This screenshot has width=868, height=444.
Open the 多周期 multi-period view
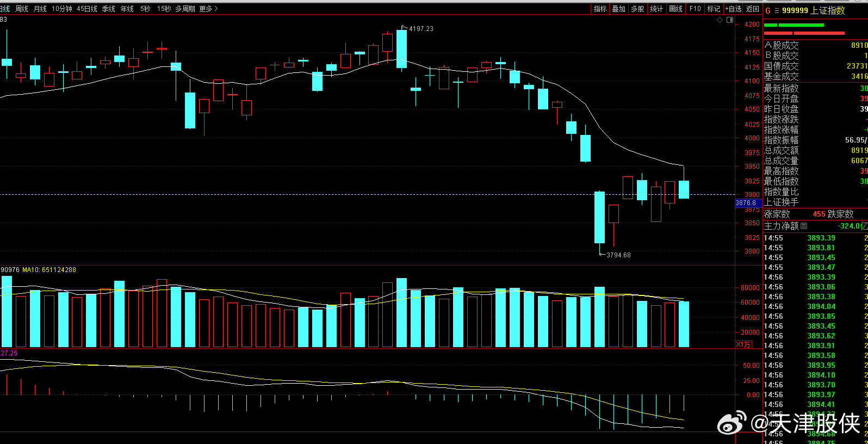click(185, 9)
